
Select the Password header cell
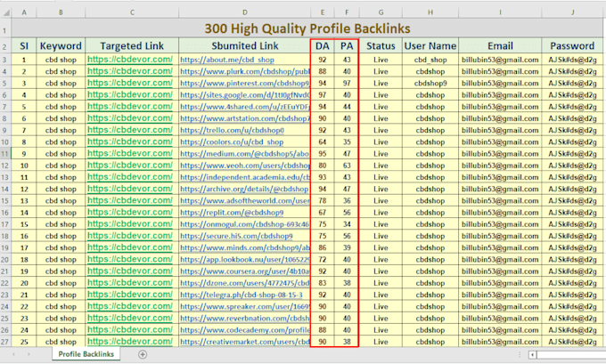[x=572, y=46]
